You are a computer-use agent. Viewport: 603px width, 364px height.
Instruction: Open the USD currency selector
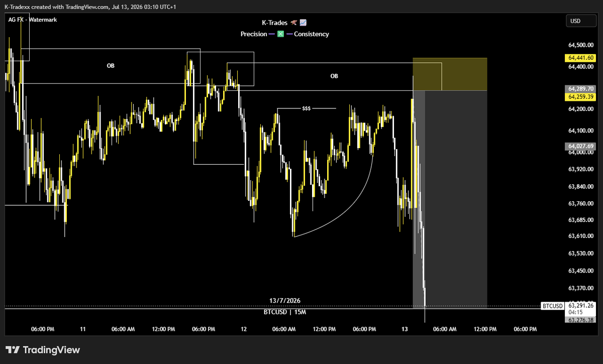click(x=580, y=21)
